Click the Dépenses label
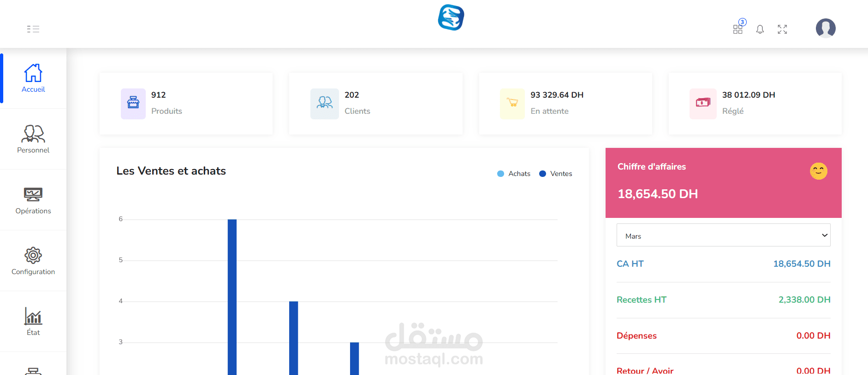 [636, 336]
